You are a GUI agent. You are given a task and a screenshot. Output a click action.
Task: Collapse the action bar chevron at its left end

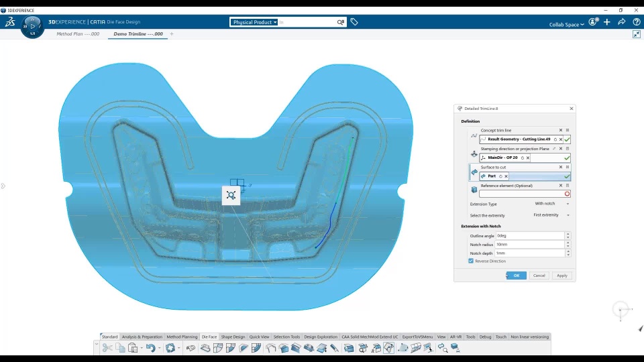(97, 344)
